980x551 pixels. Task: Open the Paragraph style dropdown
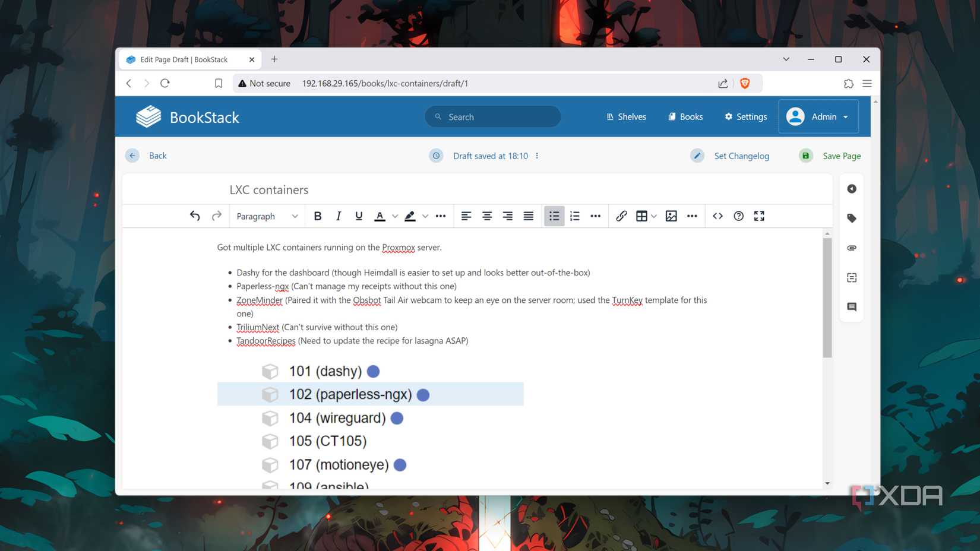coord(266,216)
